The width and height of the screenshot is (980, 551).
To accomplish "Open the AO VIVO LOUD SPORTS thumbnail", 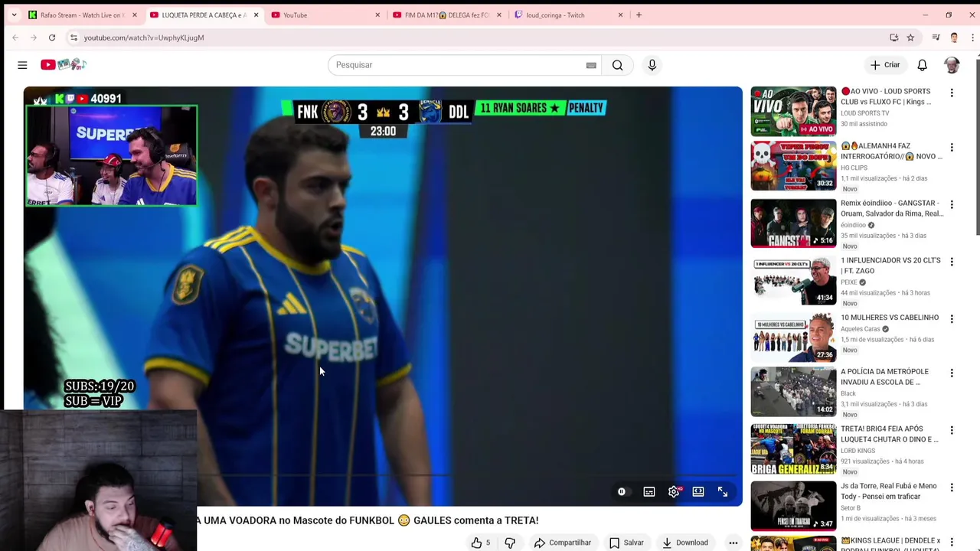I will 793,111.
